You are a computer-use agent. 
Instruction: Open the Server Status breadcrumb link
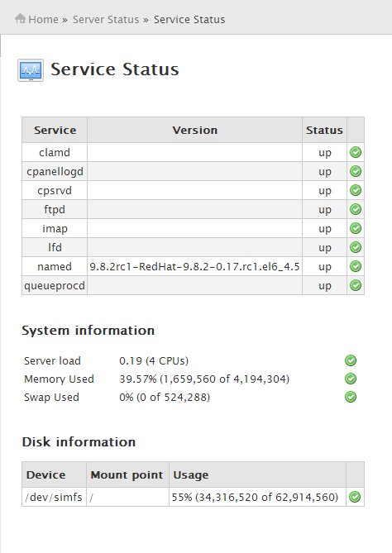[106, 19]
